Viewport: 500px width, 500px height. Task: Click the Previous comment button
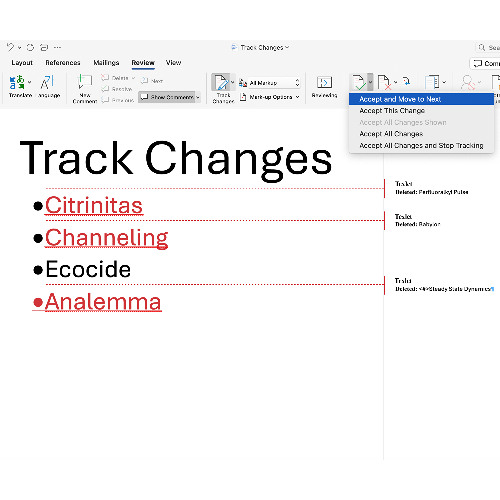coord(117,100)
